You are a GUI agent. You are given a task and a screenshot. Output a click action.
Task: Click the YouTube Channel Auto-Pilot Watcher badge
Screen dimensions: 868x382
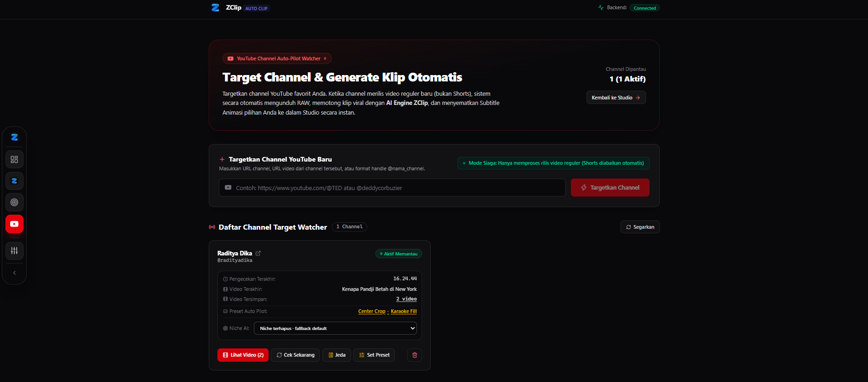click(x=277, y=58)
